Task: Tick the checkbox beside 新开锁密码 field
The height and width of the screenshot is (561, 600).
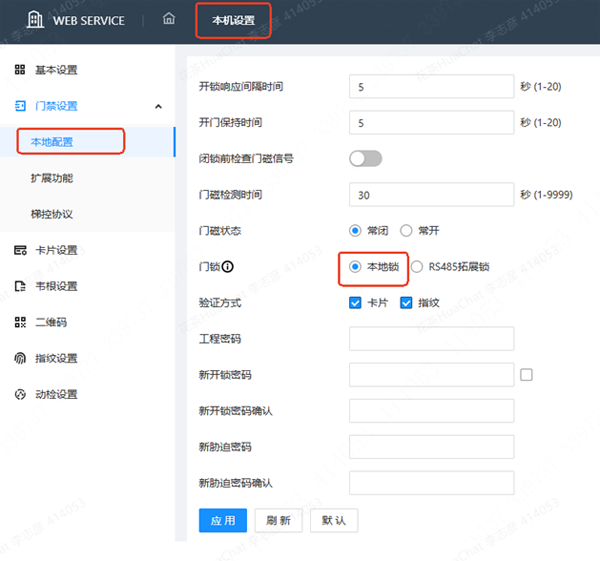Action: pyautogui.click(x=527, y=375)
